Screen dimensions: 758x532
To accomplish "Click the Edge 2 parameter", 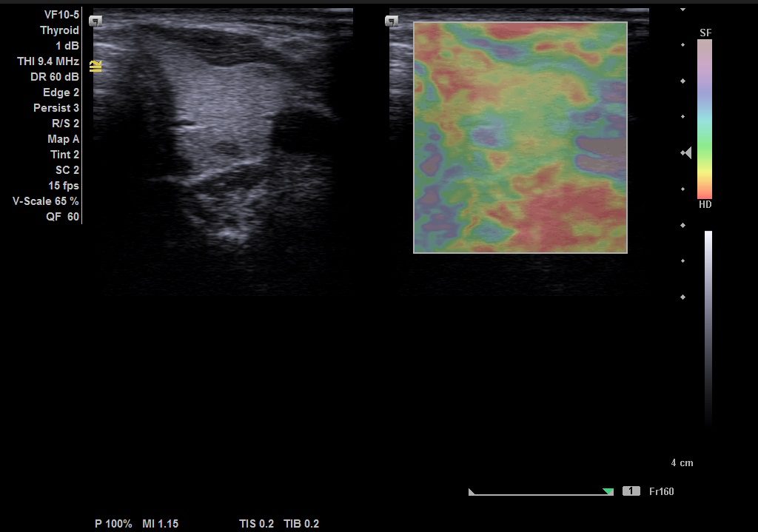I will click(61, 92).
